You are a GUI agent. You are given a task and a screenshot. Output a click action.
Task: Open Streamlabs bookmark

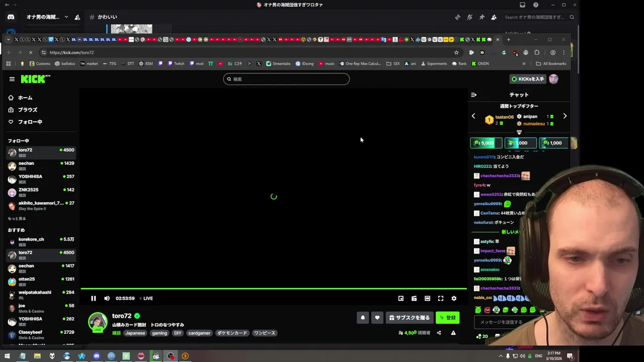pos(278,64)
